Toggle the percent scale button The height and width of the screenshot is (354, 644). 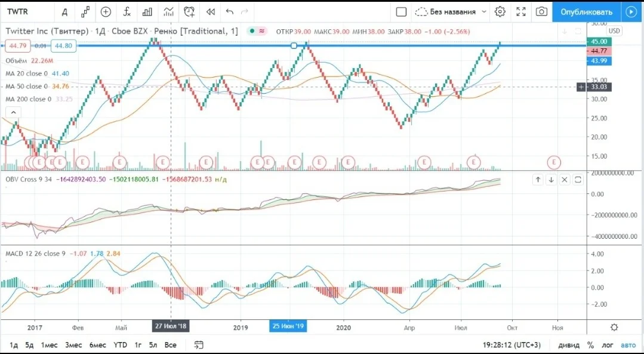click(x=591, y=345)
